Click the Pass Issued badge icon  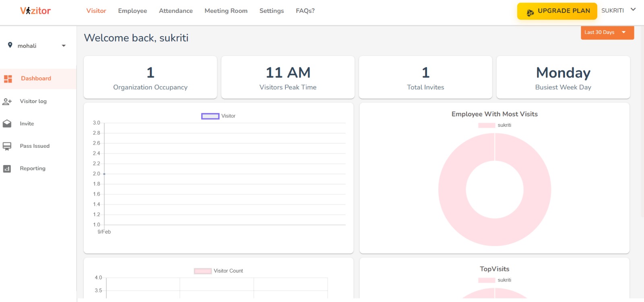[7, 146]
